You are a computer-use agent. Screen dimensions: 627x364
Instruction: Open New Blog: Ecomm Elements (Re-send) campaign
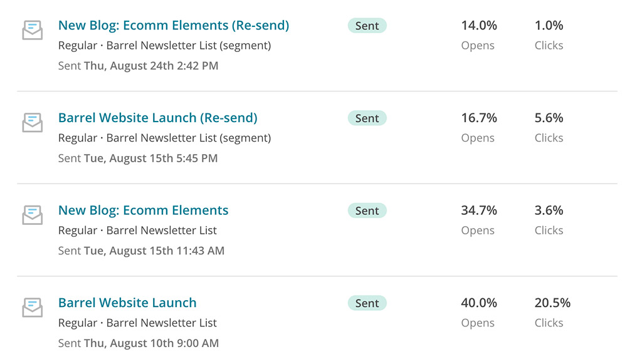(x=174, y=25)
